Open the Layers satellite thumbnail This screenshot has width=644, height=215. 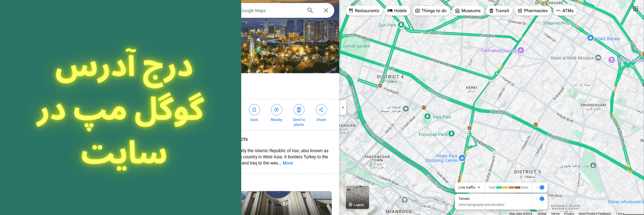357,197
